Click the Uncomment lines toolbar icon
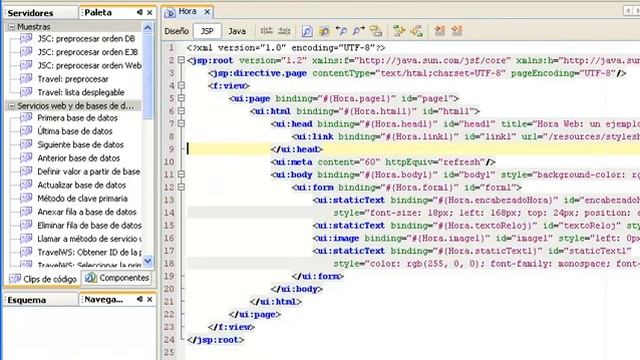This screenshot has height=360, width=640. (x=457, y=31)
